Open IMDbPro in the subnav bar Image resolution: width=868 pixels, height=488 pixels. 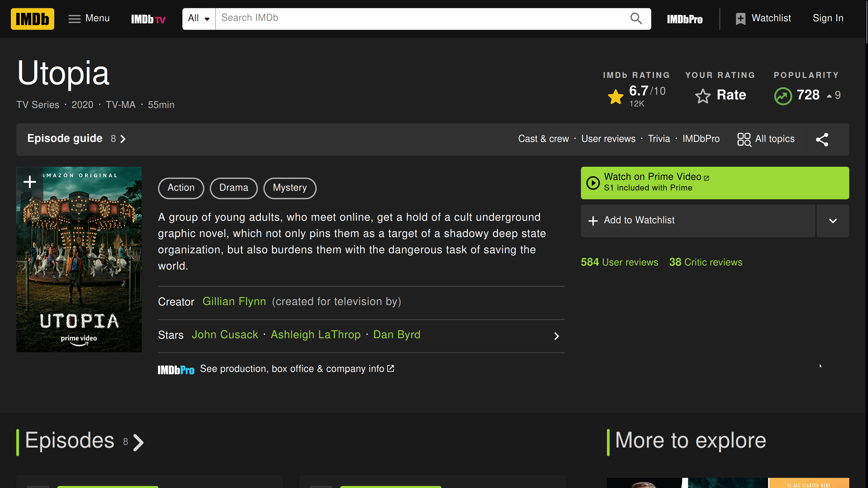coord(701,139)
